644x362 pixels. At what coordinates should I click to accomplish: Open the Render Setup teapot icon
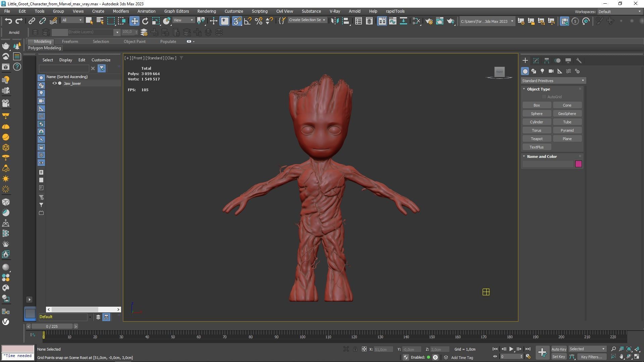coord(429,21)
